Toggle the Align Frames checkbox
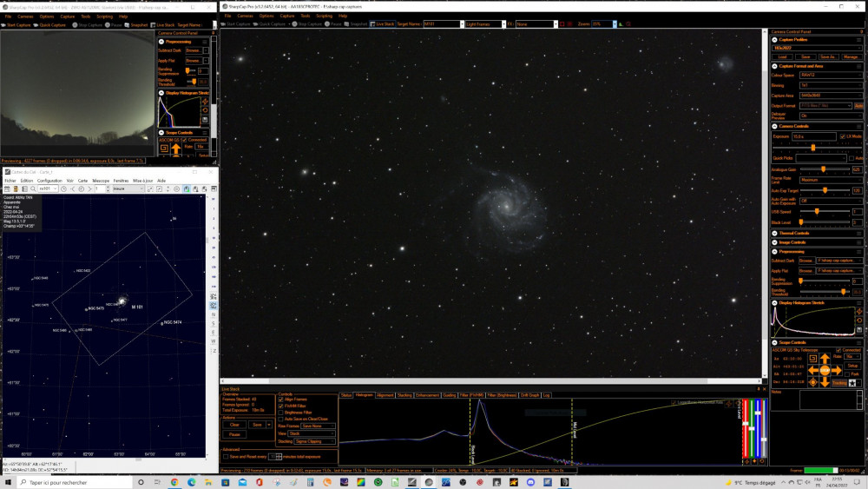Viewport: 868px width, 489px height. [x=280, y=400]
